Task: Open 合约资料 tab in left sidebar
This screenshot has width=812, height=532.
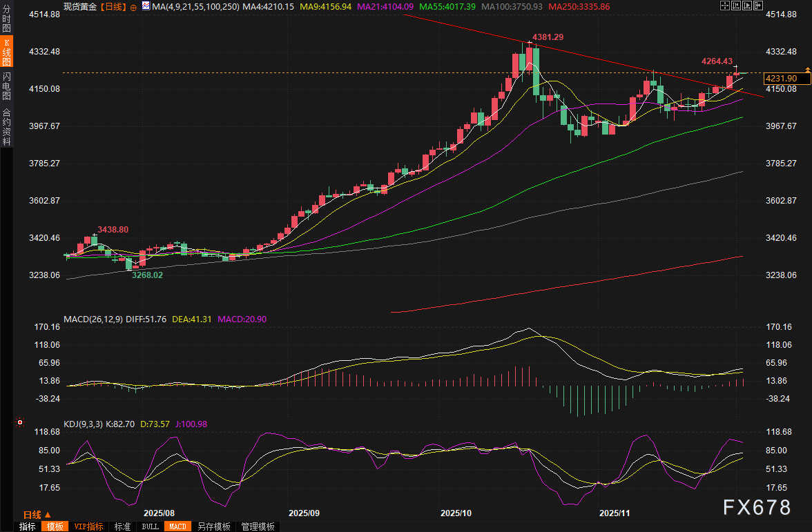Action: coord(6,126)
